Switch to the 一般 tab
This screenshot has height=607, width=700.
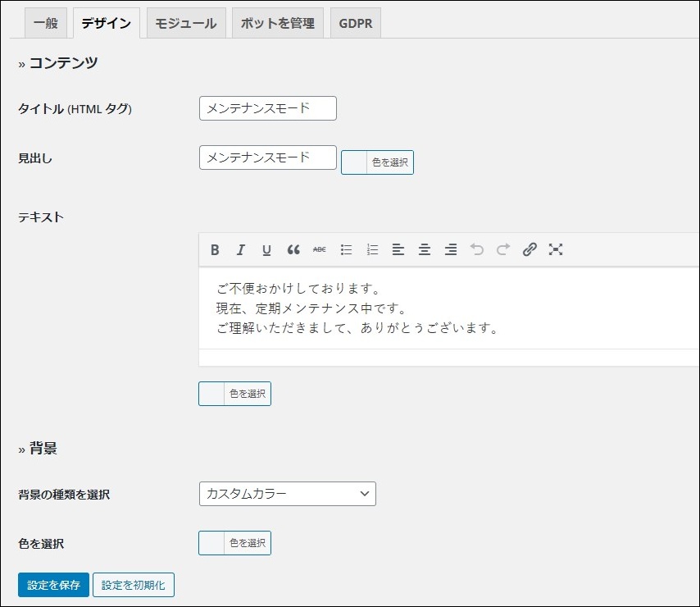pos(45,24)
